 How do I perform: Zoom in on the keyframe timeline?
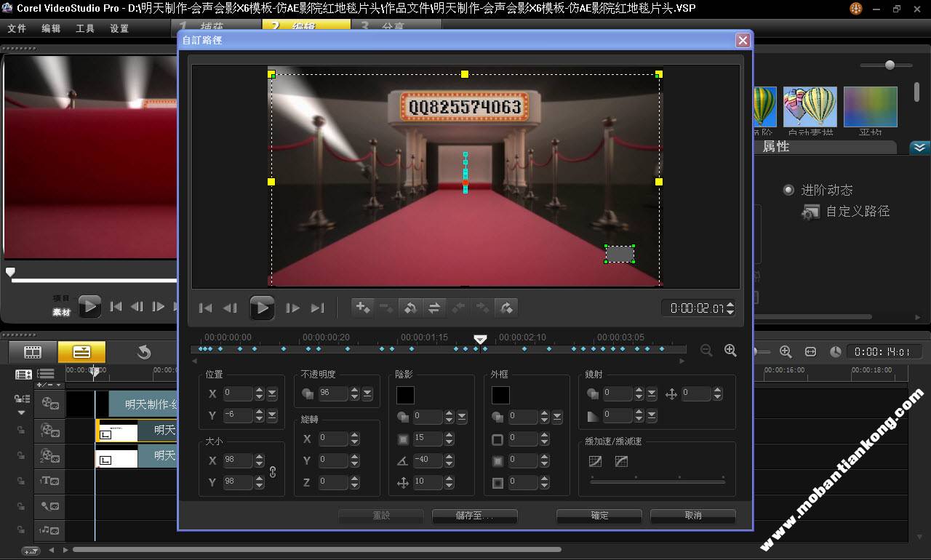(731, 351)
